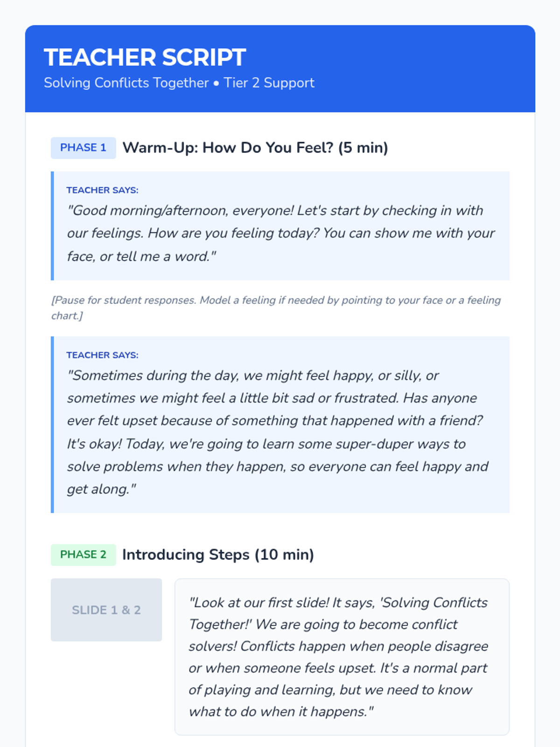Click the Tier 2 Support text
Viewport: 560px width, 747px height.
pos(269,83)
